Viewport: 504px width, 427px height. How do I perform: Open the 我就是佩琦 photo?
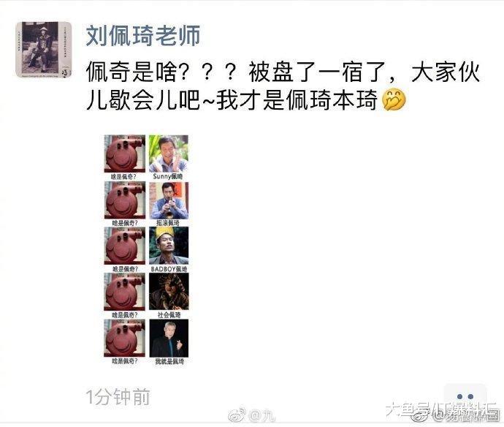click(169, 339)
